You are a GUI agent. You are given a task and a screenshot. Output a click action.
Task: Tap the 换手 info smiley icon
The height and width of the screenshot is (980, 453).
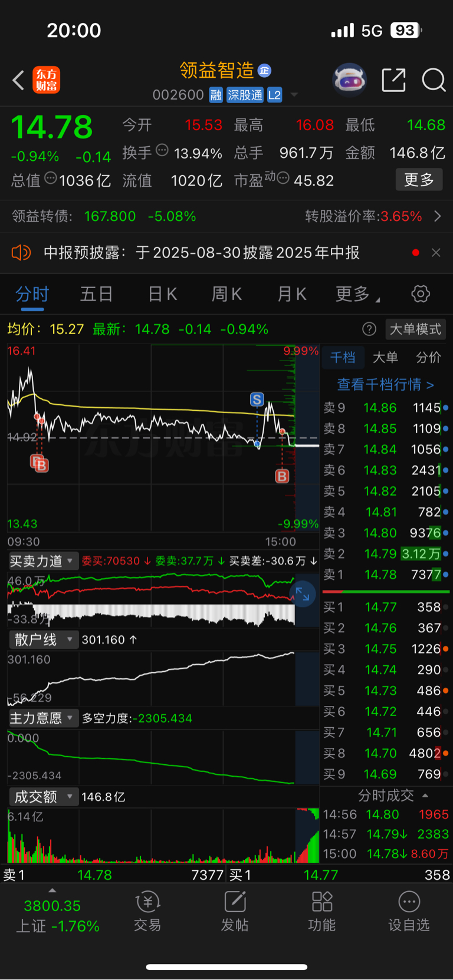(162, 151)
